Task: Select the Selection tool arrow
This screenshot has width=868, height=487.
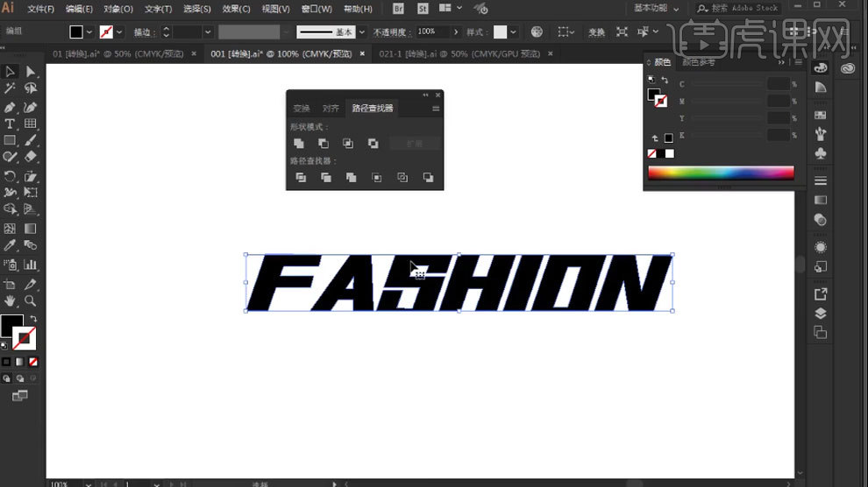Action: (10, 71)
